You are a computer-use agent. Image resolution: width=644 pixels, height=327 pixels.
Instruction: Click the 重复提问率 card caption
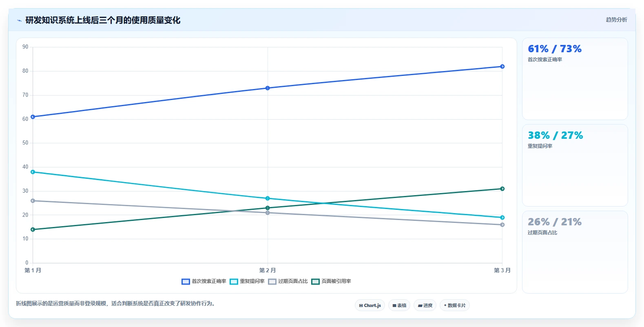click(540, 146)
